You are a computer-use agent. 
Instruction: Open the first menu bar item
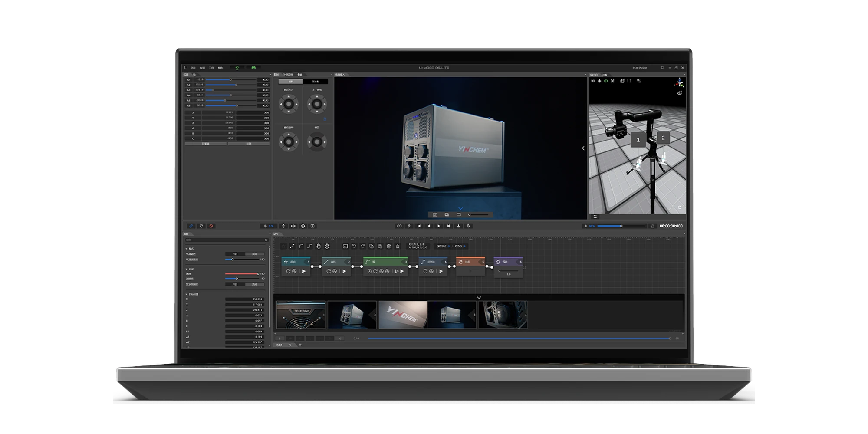pos(193,68)
